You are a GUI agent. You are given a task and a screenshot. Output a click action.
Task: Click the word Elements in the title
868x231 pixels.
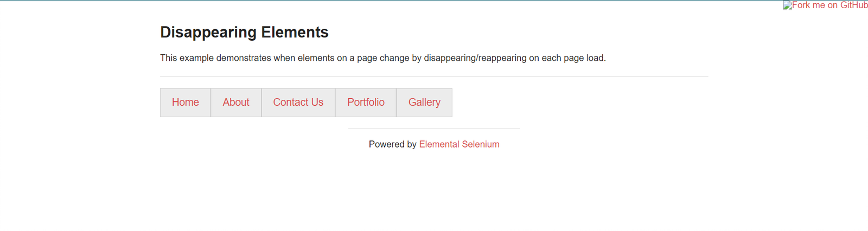click(295, 33)
